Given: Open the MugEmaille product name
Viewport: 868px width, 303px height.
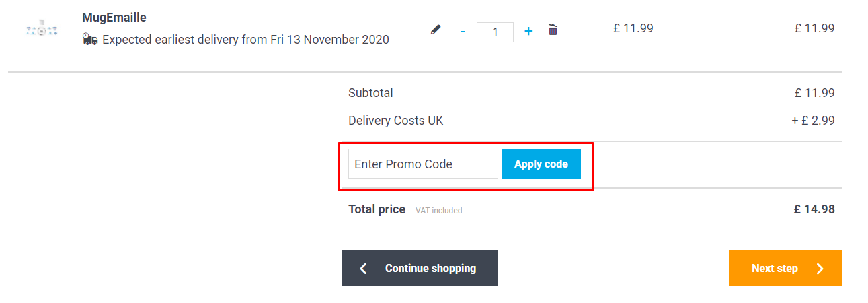Looking at the screenshot, I should click(114, 17).
